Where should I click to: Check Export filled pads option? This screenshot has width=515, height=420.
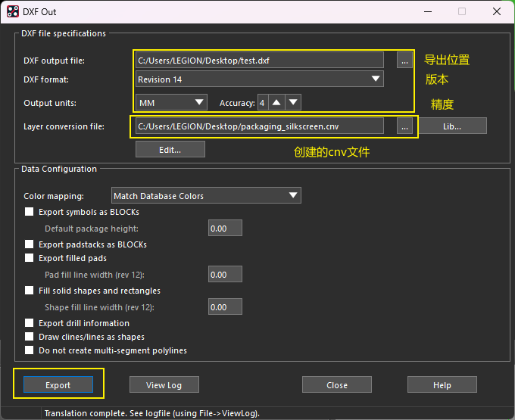click(30, 258)
